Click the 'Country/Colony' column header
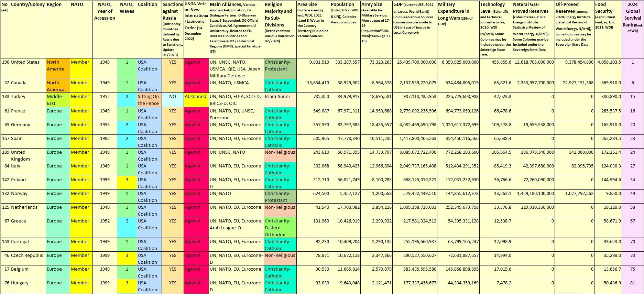Screen dimensions: 644x294 (x=28, y=29)
